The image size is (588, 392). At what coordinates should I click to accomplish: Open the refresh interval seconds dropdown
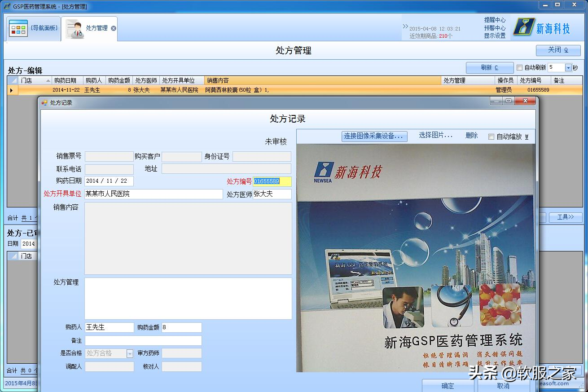[568, 68]
